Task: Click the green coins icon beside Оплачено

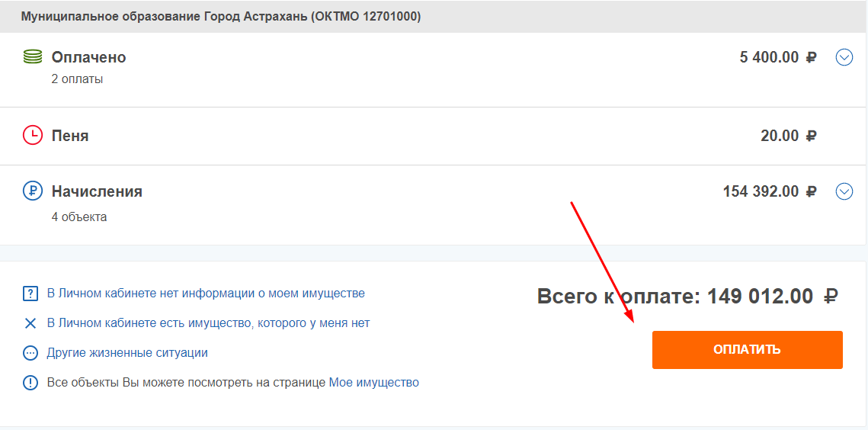Action: coord(32,56)
